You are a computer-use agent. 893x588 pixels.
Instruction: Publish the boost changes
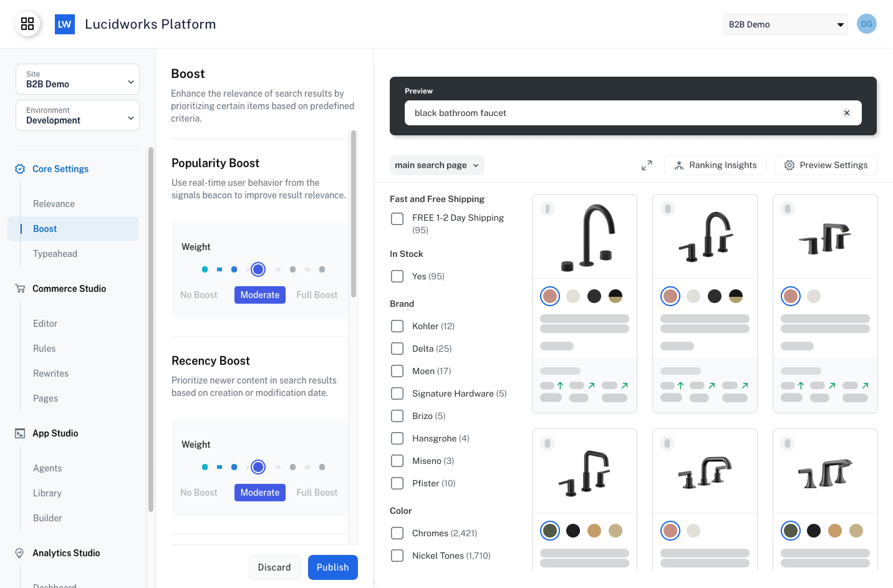(333, 567)
